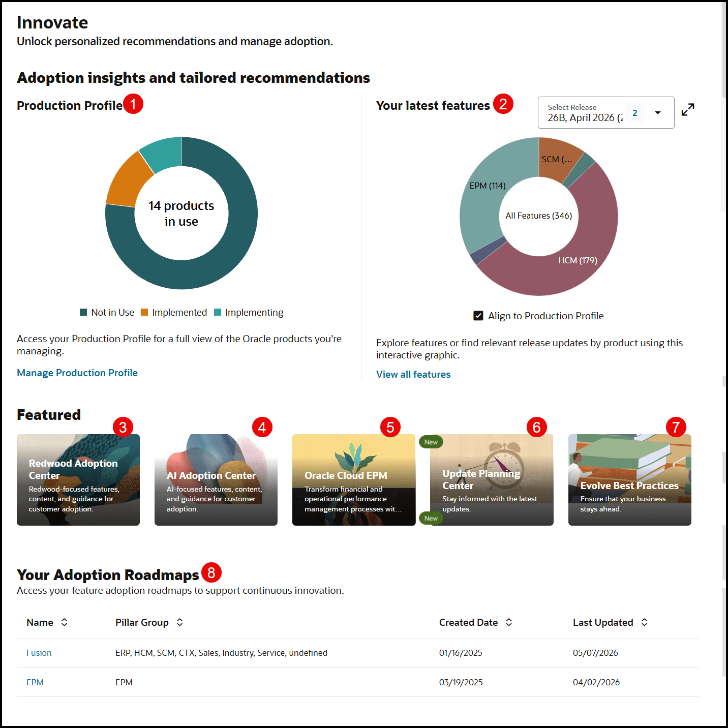Sort roadmaps by Name column
This screenshot has width=728, height=728.
[x=64, y=622]
